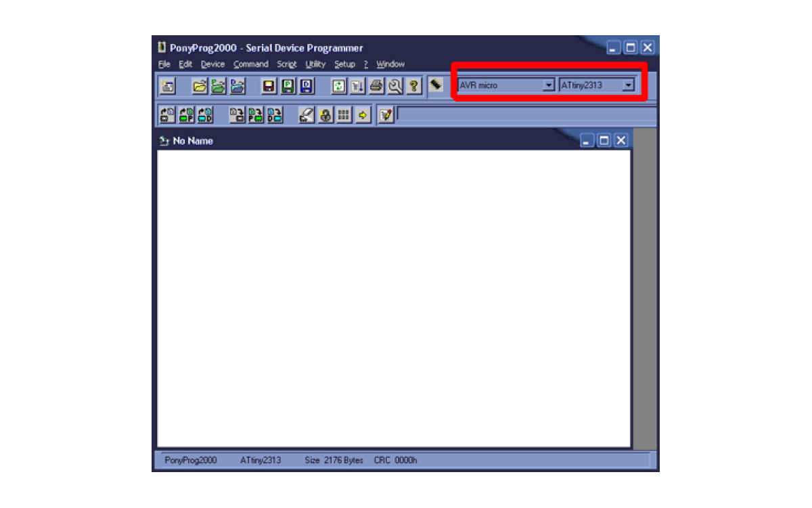812x508 pixels.
Task: Close the No Name child window
Action: pyautogui.click(x=621, y=140)
